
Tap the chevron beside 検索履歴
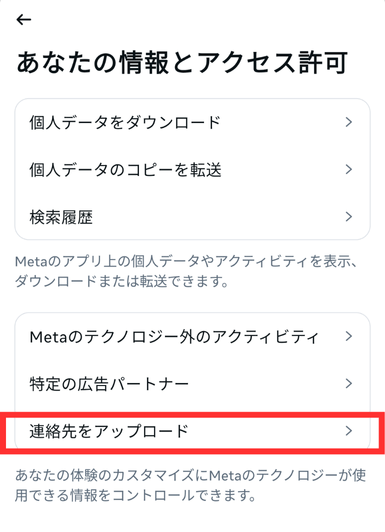[x=348, y=216]
